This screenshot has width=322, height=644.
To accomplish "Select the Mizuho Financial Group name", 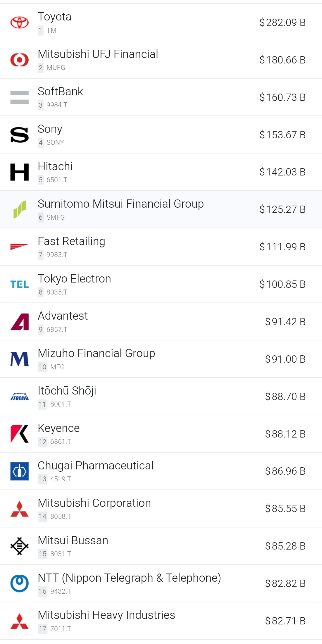I will coord(96,353).
